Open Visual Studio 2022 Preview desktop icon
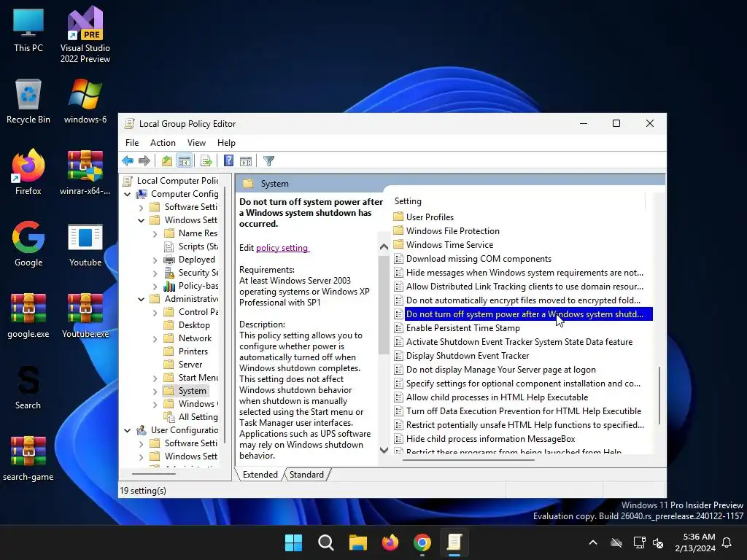Screen dimensions: 747x560 85,35
